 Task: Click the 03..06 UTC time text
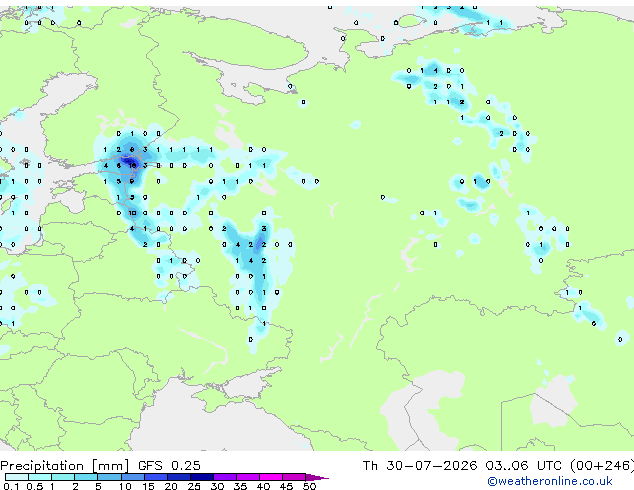coord(523,466)
